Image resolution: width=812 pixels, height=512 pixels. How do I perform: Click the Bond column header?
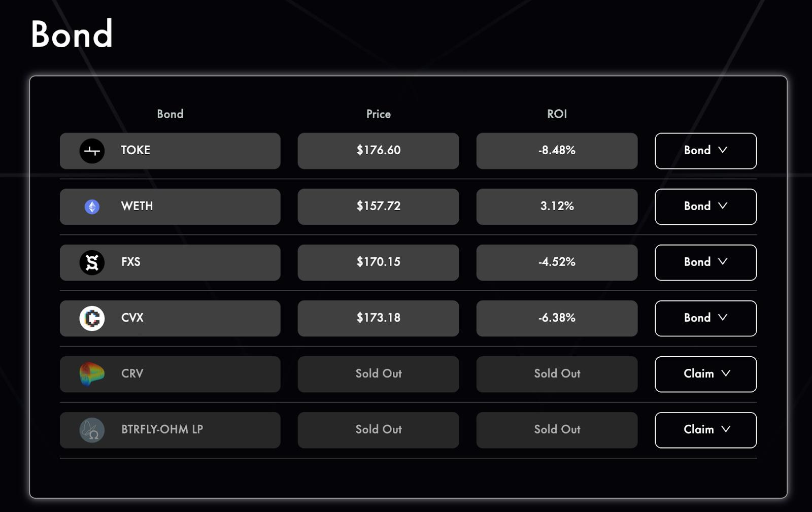click(171, 114)
